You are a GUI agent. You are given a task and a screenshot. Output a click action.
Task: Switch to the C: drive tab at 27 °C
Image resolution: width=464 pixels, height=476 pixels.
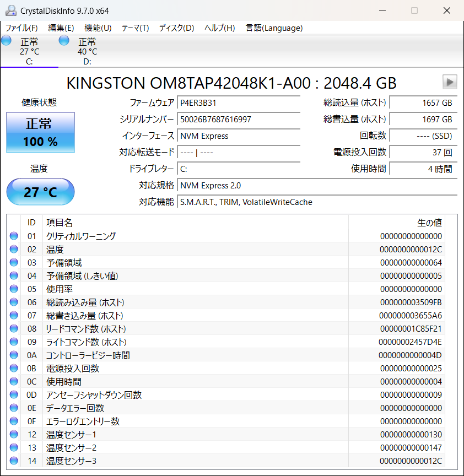point(29,51)
